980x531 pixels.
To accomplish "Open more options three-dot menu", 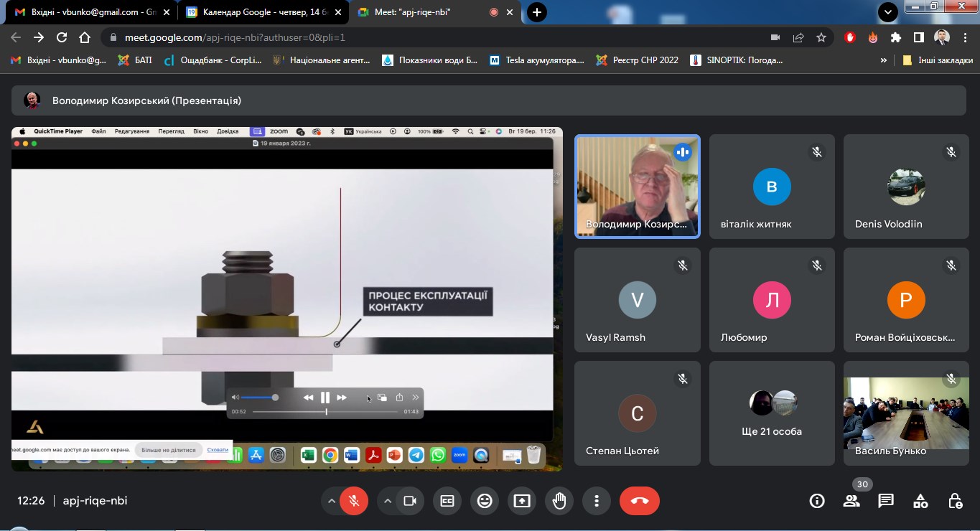I will (597, 501).
